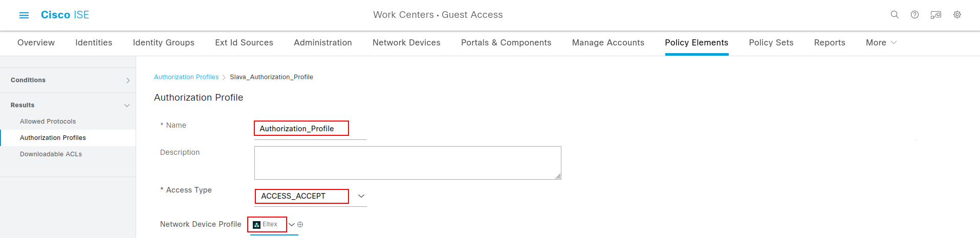Image resolution: width=980 pixels, height=238 pixels.
Task: Expand the More menu
Action: pos(881,43)
